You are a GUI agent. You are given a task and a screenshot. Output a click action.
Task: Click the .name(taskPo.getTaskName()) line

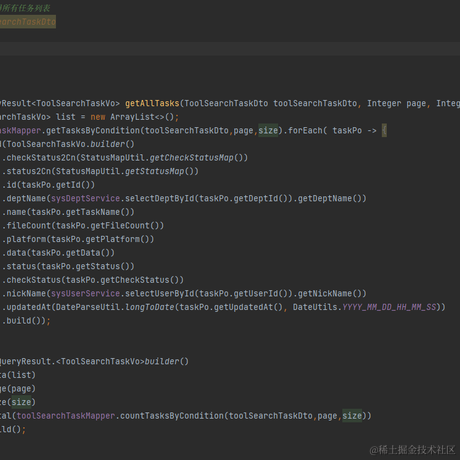pos(68,212)
